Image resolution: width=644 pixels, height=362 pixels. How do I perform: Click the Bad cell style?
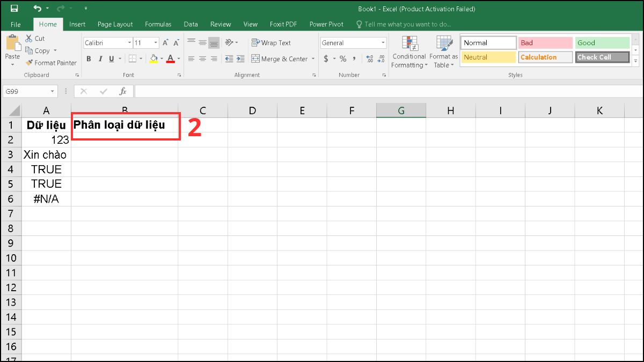pos(545,42)
